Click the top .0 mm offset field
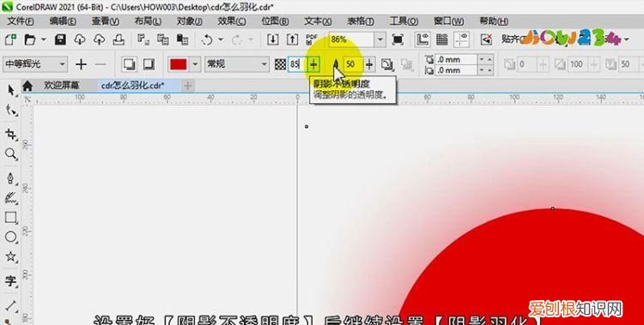This screenshot has height=325, width=644. point(456,59)
